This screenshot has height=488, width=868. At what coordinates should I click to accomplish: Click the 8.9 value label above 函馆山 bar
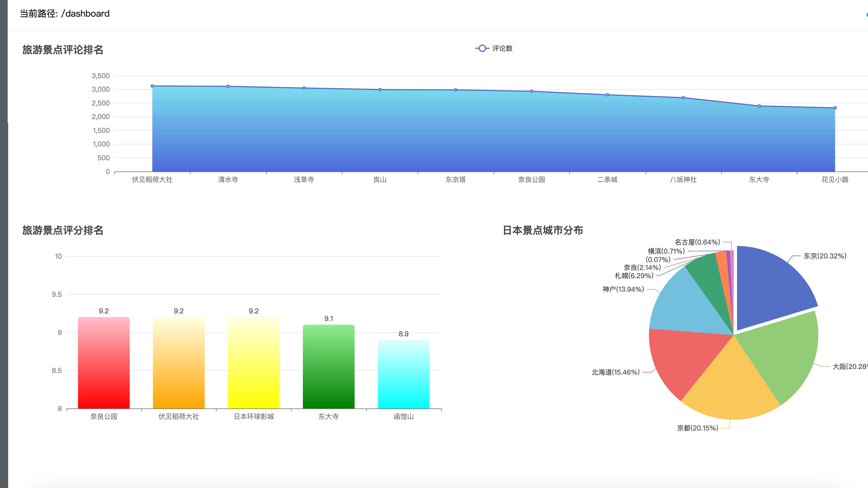[404, 334]
